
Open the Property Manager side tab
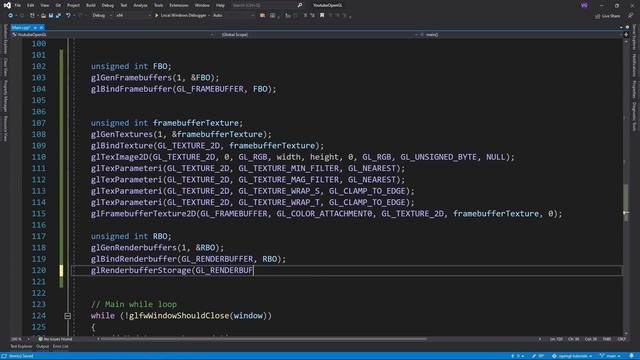coord(5,96)
